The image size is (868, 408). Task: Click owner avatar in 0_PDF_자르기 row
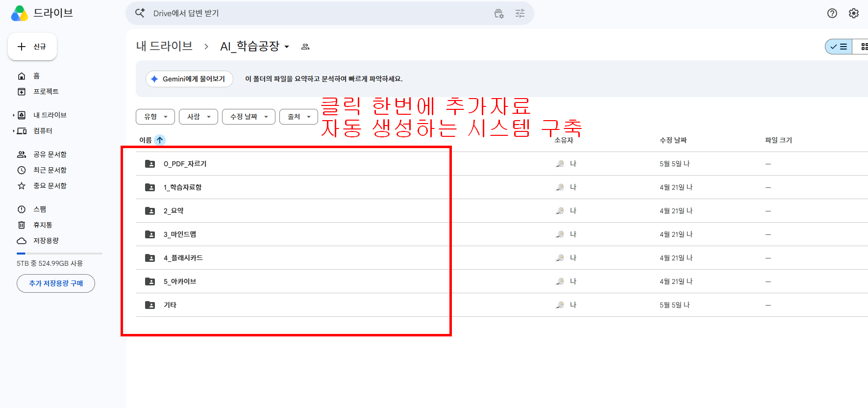click(x=560, y=164)
